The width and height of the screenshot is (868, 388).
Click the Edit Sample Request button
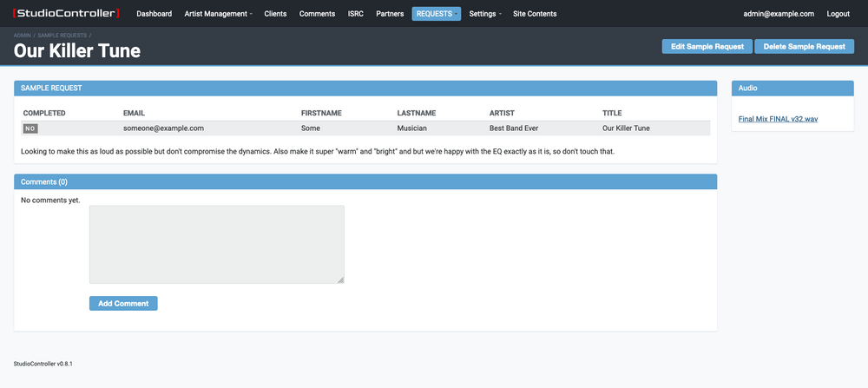707,47
